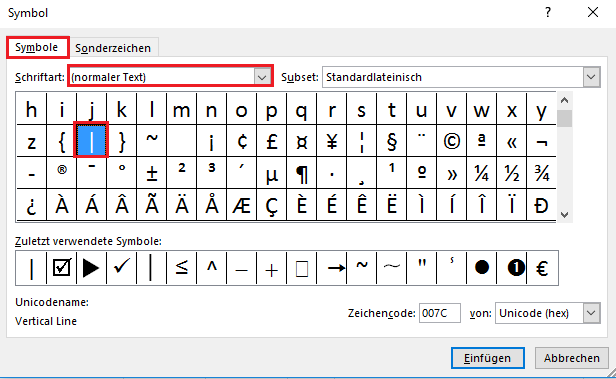The width and height of the screenshot is (616, 379).
Task: Select the right guillemet » symbol
Action: tap(451, 173)
